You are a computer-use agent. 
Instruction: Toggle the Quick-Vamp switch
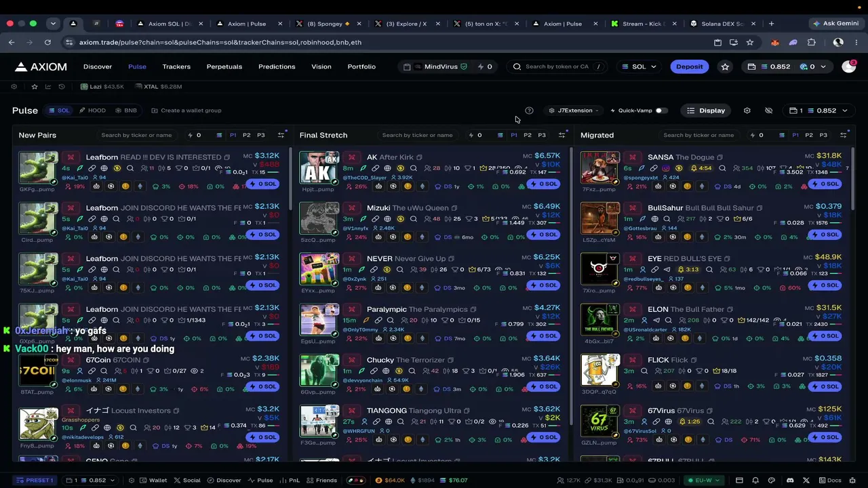(661, 110)
